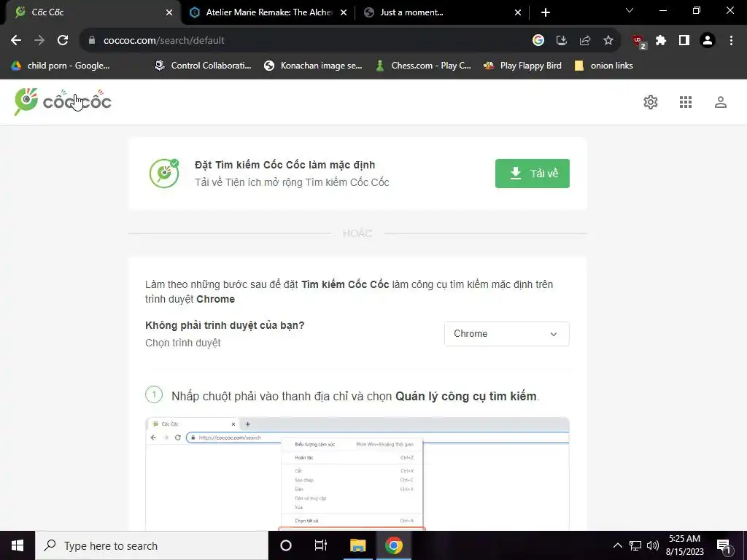The width and height of the screenshot is (747, 560).
Task: Click the Chrome taskbar icon
Action: point(394,545)
